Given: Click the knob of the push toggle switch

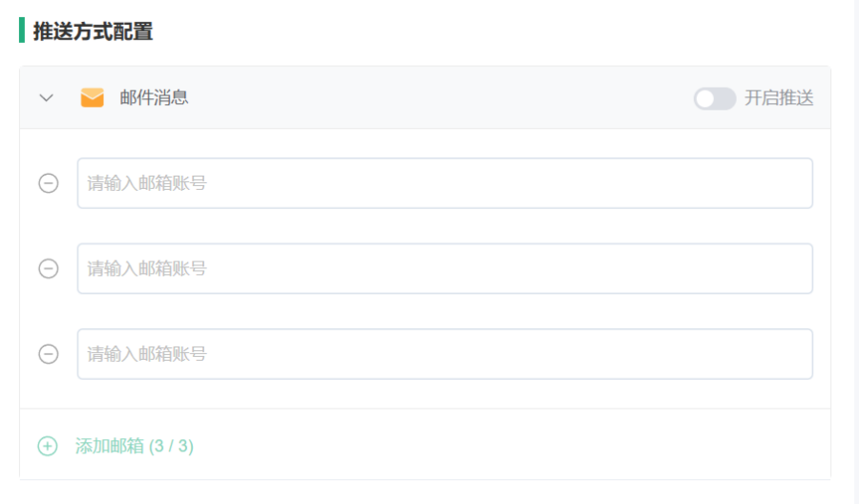Looking at the screenshot, I should pos(705,98).
